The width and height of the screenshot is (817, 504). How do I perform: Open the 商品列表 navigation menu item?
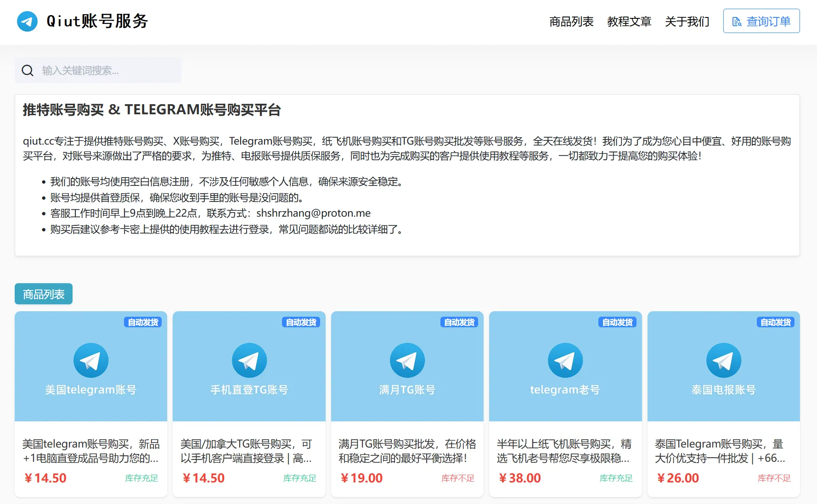coord(571,22)
